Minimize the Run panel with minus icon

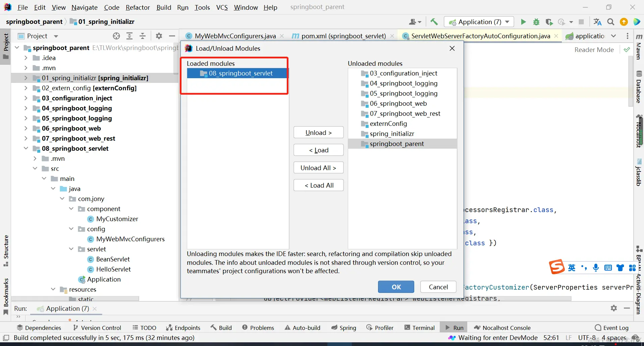click(627, 308)
